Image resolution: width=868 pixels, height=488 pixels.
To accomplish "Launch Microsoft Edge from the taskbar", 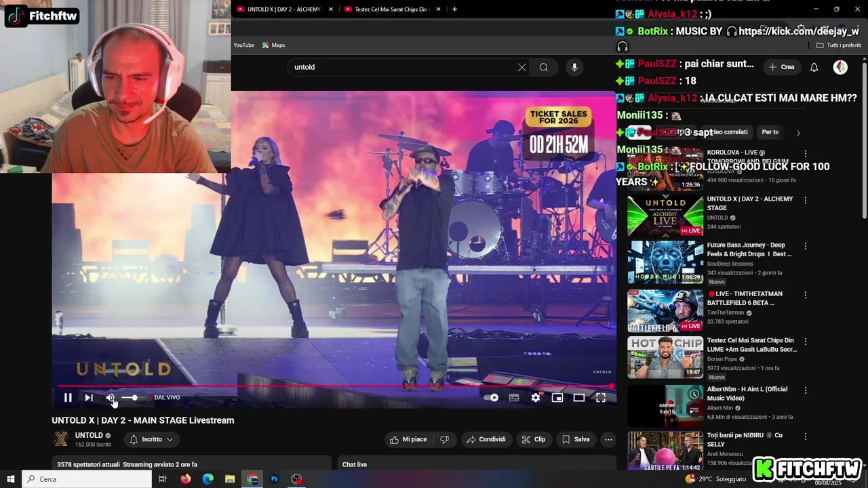I will 208,479.
